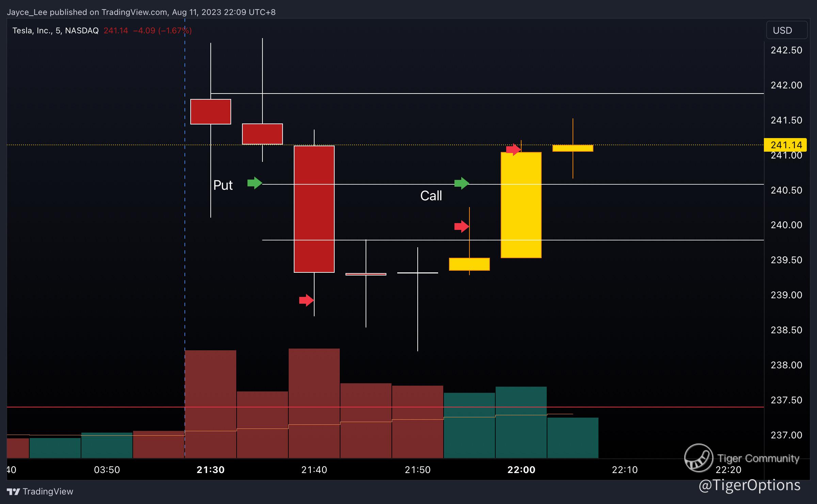The image size is (817, 504).
Task: Click the green arrow above Call label
Action: point(461,183)
